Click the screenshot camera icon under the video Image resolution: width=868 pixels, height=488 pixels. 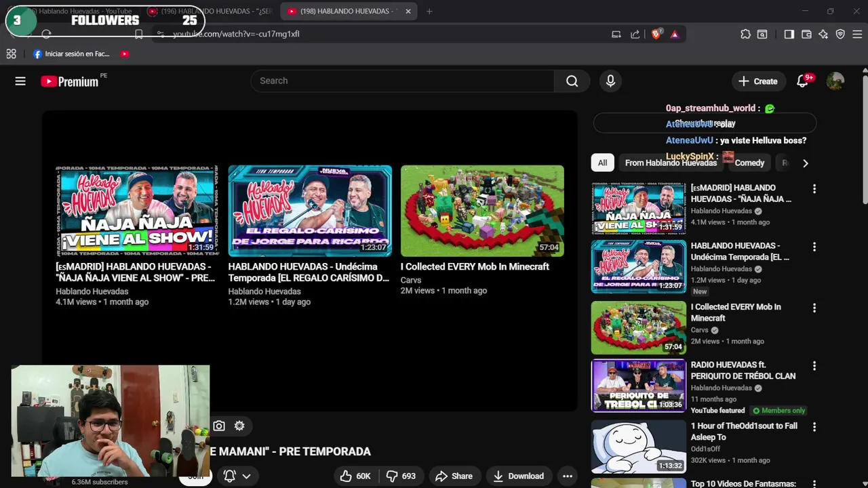pyautogui.click(x=218, y=426)
